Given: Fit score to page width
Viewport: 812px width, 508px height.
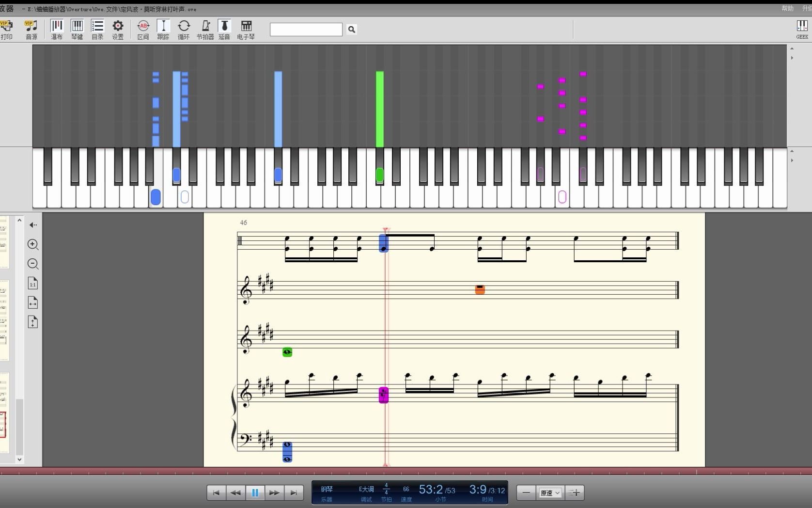Looking at the screenshot, I should (33, 303).
